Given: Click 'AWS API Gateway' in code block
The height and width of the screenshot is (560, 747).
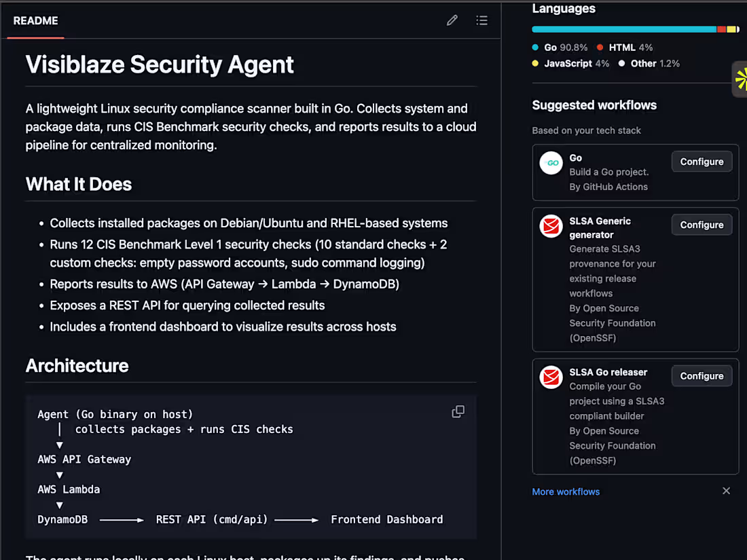Looking at the screenshot, I should (84, 460).
